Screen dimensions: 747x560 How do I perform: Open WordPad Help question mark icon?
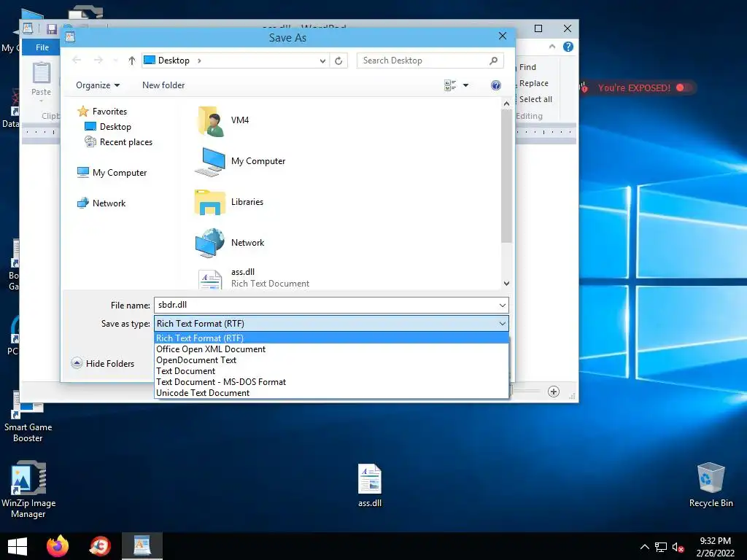pyautogui.click(x=568, y=47)
